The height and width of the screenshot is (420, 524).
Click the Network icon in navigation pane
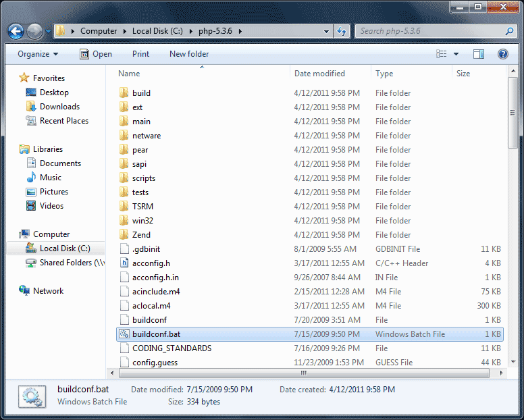[25, 291]
